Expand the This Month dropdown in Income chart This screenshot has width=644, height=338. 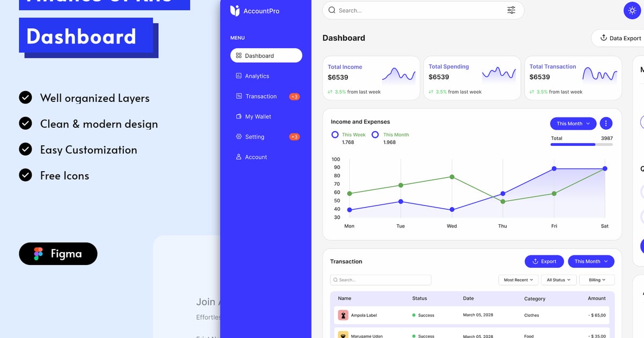(x=573, y=123)
